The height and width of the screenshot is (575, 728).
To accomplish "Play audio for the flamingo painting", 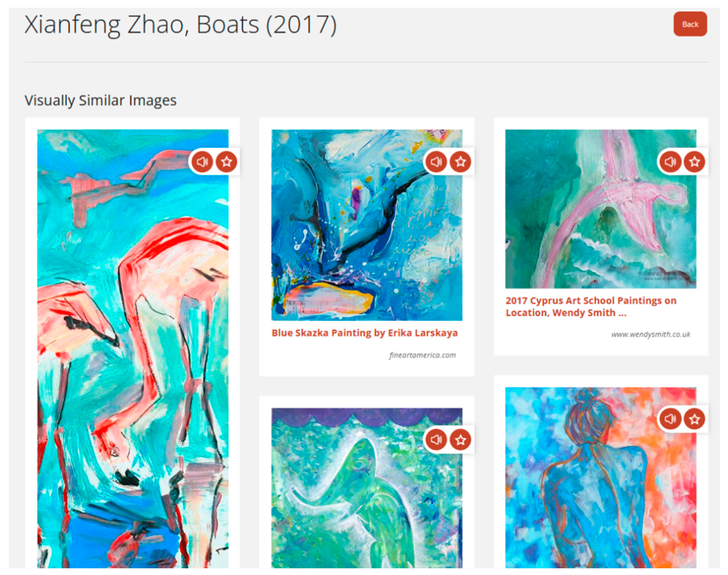I will coord(202,162).
